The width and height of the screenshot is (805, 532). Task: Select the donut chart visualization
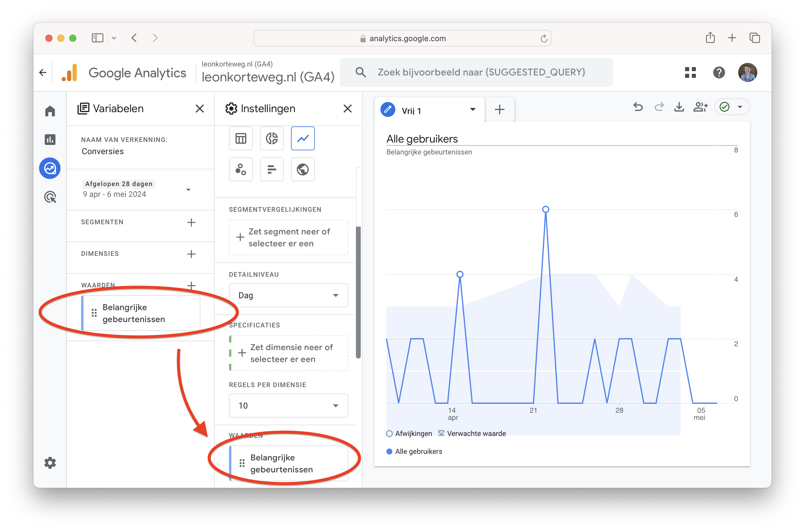point(272,138)
